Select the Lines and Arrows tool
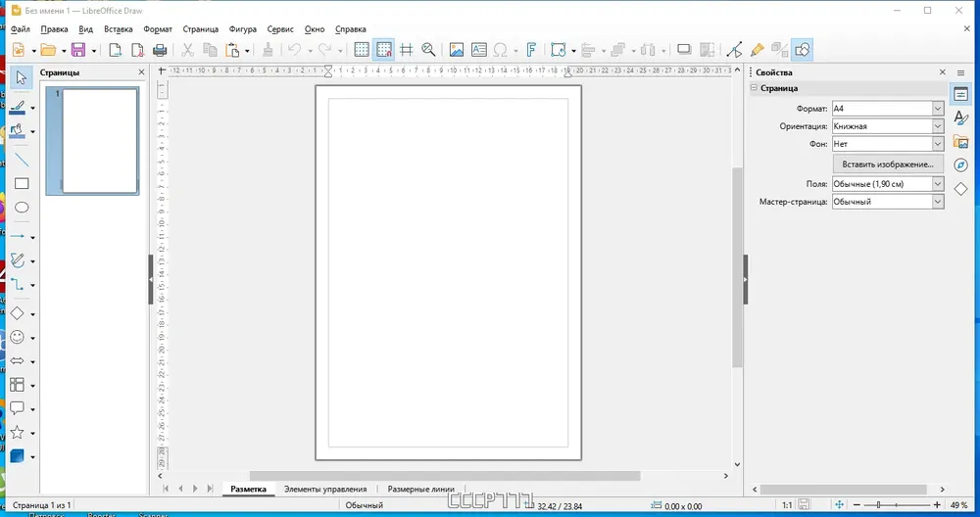The height and width of the screenshot is (517, 980). click(18, 237)
